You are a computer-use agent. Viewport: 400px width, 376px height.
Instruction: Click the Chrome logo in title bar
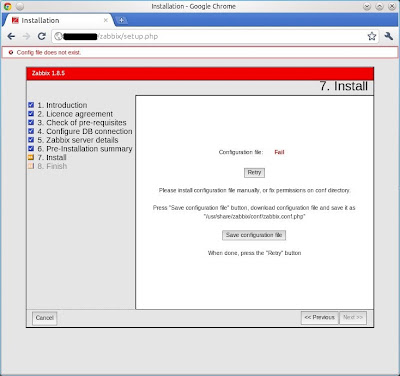7,6
